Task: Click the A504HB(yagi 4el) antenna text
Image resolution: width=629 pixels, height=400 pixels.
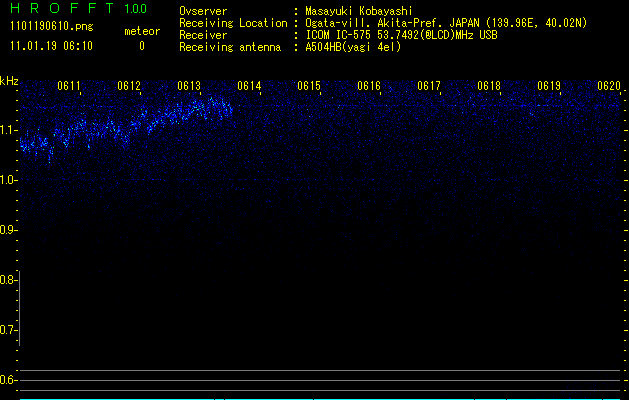Action: [x=353, y=47]
